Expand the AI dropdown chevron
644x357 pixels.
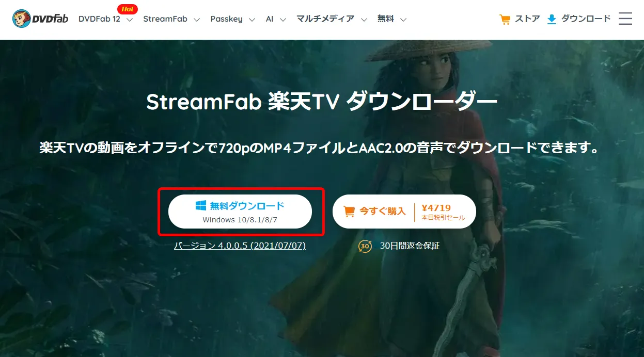coord(283,20)
